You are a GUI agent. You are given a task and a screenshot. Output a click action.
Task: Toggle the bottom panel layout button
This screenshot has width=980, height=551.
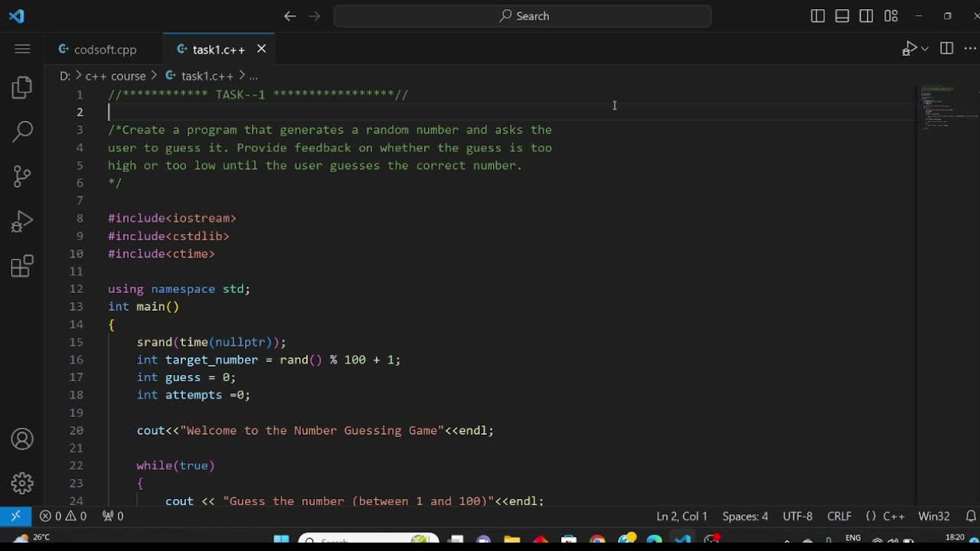(842, 16)
